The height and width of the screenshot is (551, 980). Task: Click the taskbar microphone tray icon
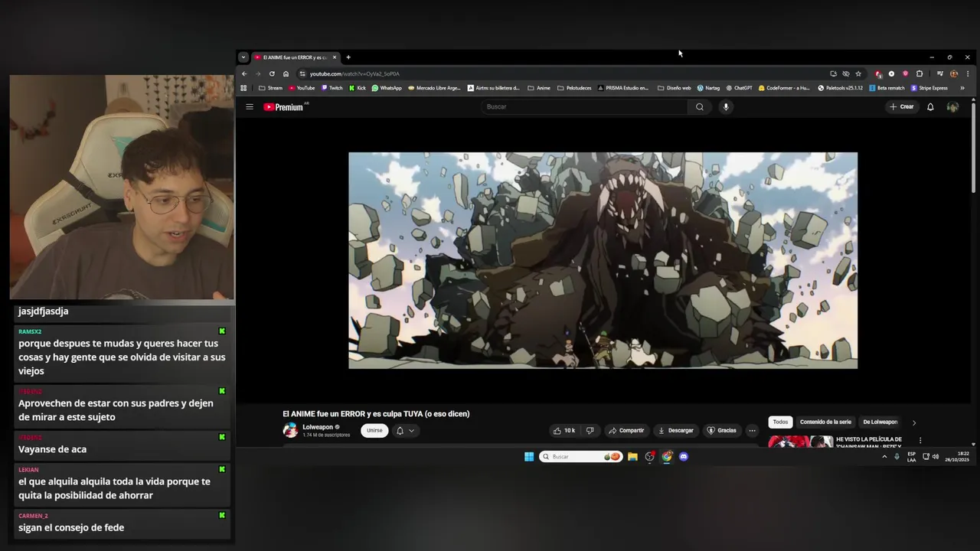(x=897, y=457)
